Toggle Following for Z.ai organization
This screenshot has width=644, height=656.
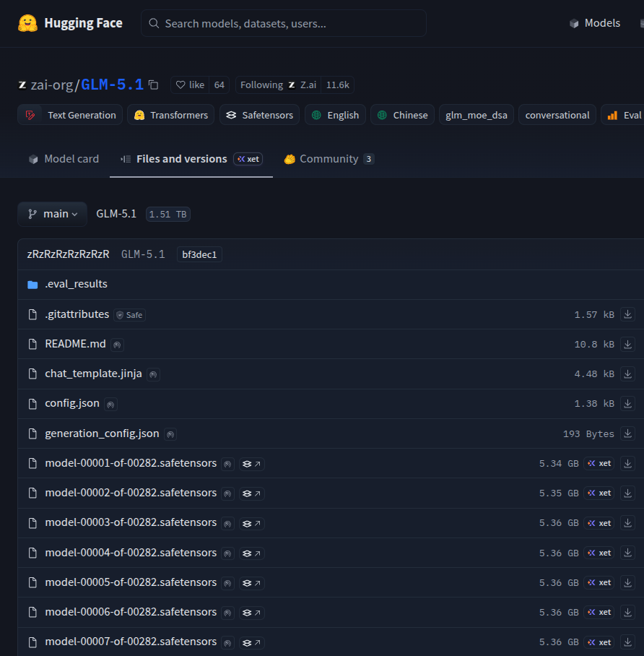(279, 85)
